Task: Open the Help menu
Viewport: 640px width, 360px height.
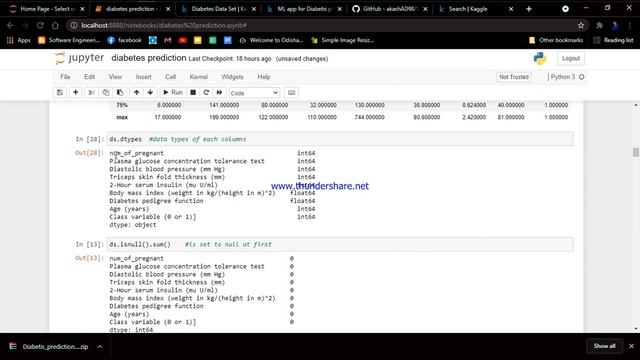Action: pyautogui.click(x=264, y=77)
